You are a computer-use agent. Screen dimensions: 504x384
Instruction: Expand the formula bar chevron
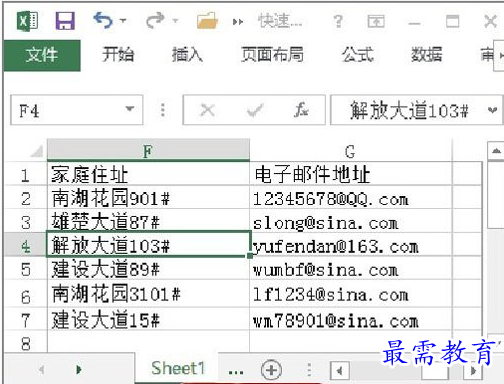tap(492, 110)
